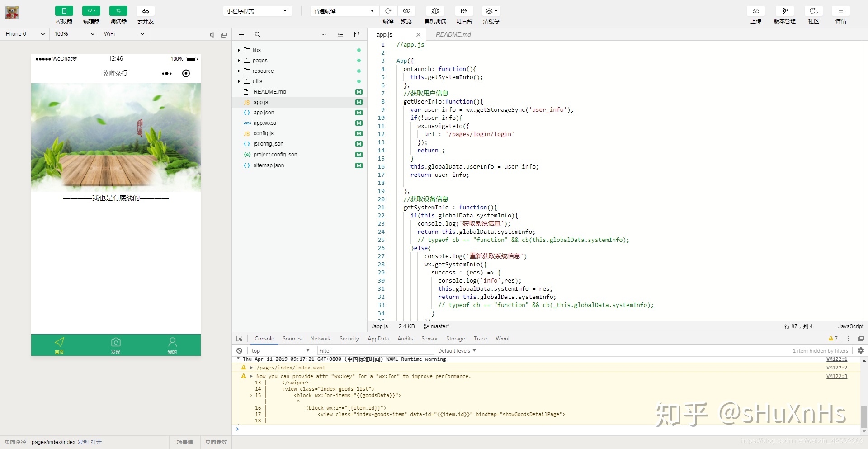Open project details (详情)
The width and height of the screenshot is (868, 449).
(x=841, y=11)
